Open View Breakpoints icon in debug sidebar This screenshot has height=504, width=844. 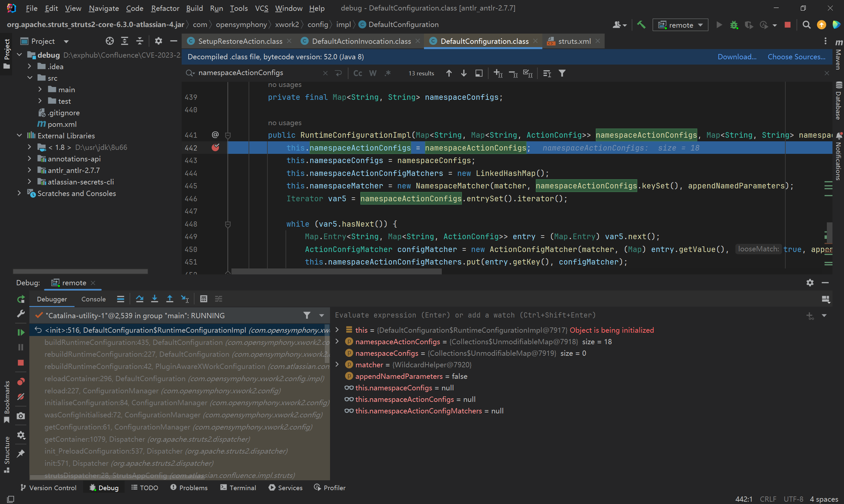click(x=21, y=381)
